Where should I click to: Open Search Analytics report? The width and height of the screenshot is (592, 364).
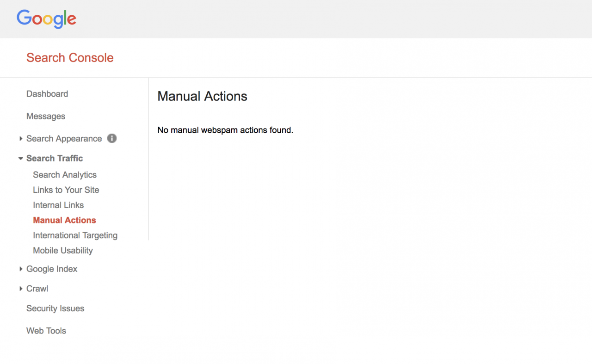[x=65, y=175]
